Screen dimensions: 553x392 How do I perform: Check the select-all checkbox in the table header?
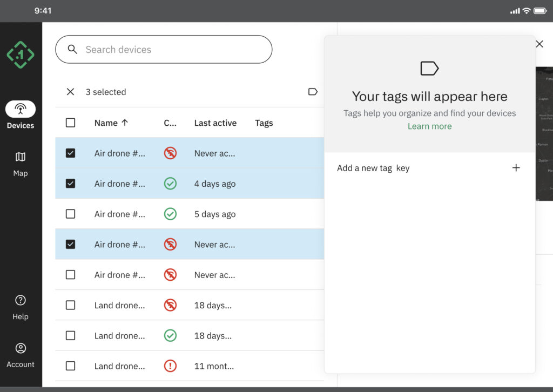click(x=70, y=123)
